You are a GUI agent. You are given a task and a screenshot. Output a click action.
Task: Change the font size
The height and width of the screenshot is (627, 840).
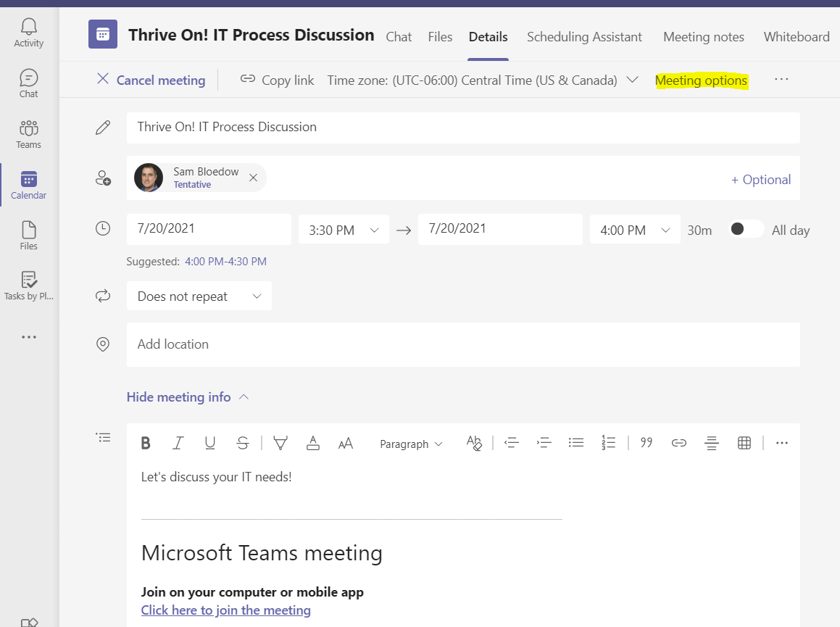click(346, 443)
